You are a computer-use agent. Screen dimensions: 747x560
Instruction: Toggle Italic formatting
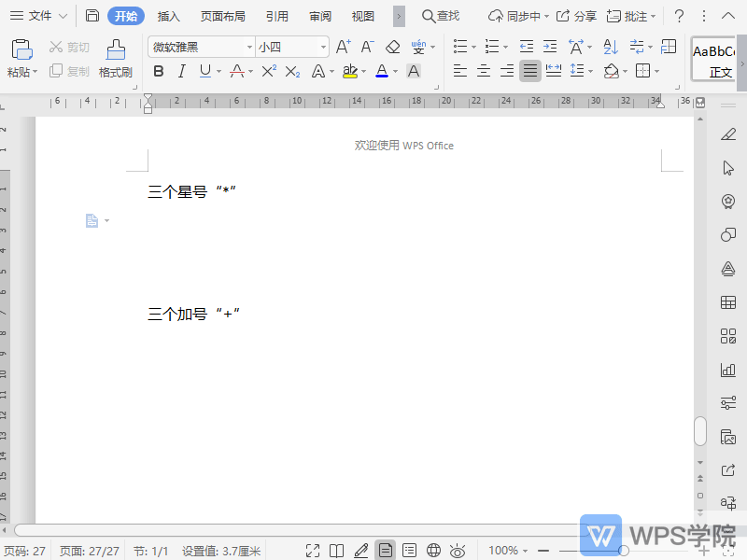tap(181, 72)
